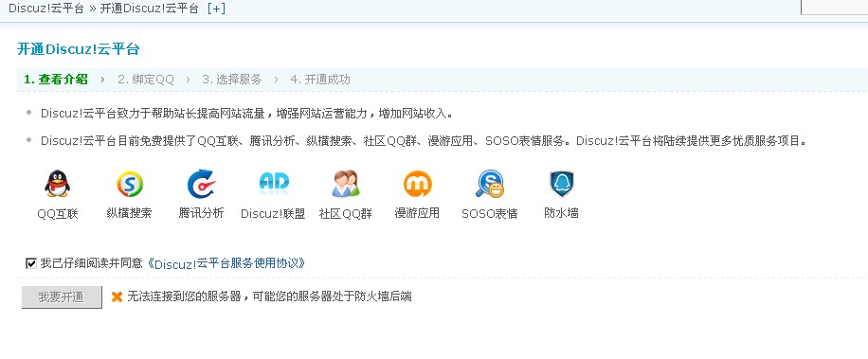Click 开通Discuz!云平台 in the breadcrumb

tap(149, 9)
